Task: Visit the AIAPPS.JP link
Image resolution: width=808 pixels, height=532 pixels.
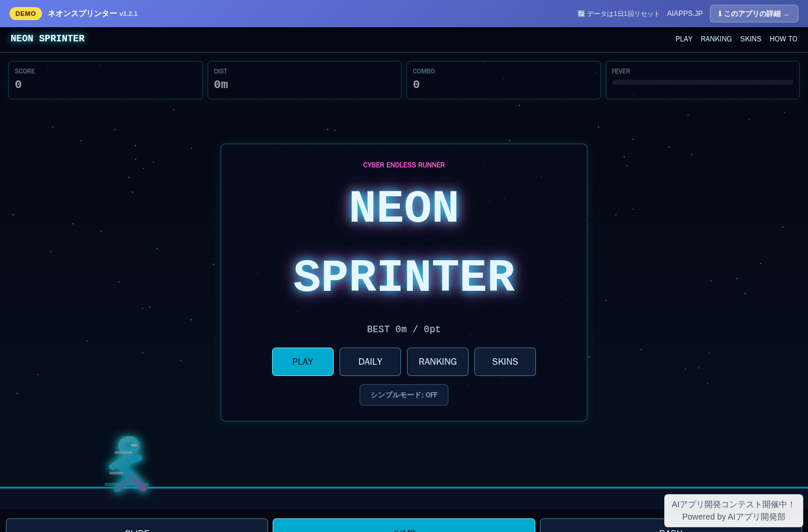Action: 685,14
